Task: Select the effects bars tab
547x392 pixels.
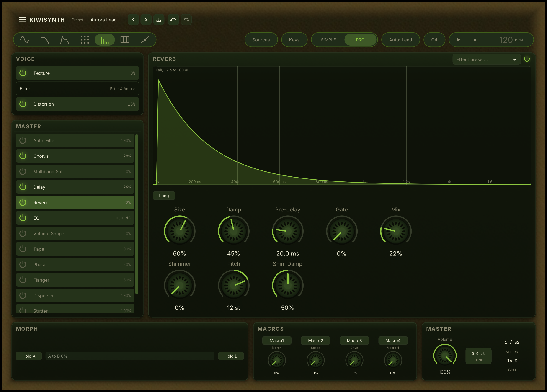Action: click(105, 40)
